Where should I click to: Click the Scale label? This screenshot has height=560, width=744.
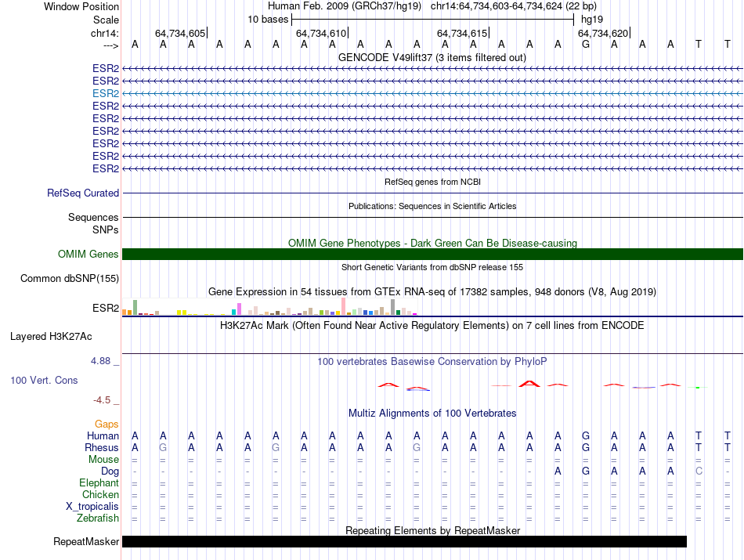(107, 20)
